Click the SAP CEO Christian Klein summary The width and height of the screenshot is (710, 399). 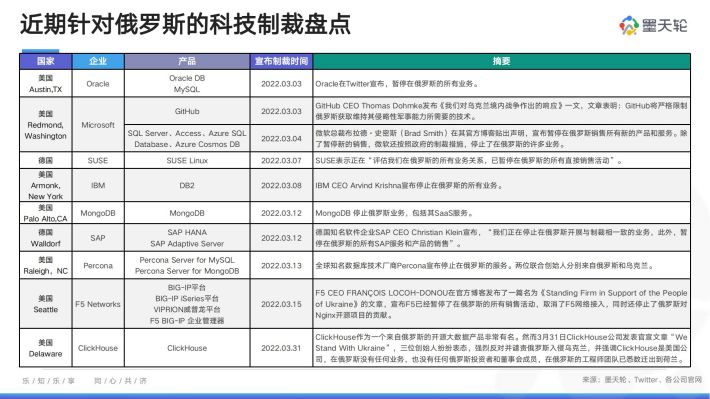click(x=501, y=238)
